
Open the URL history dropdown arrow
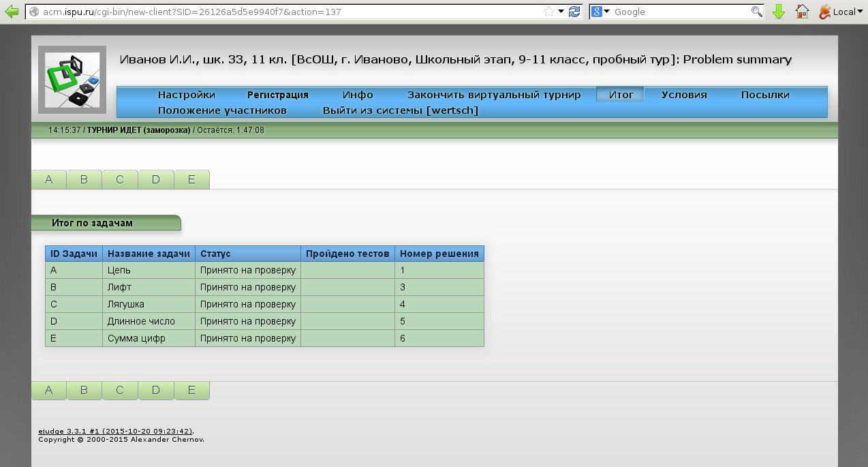pos(561,12)
